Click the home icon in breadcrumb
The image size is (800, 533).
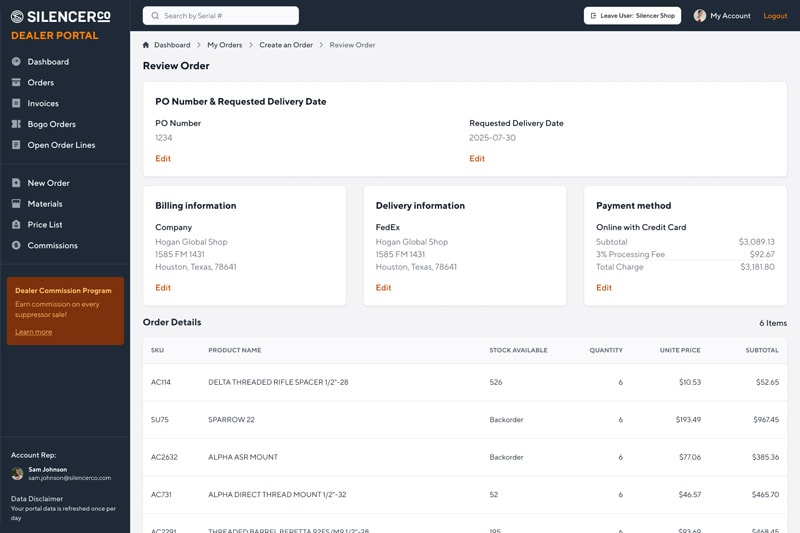(x=146, y=45)
